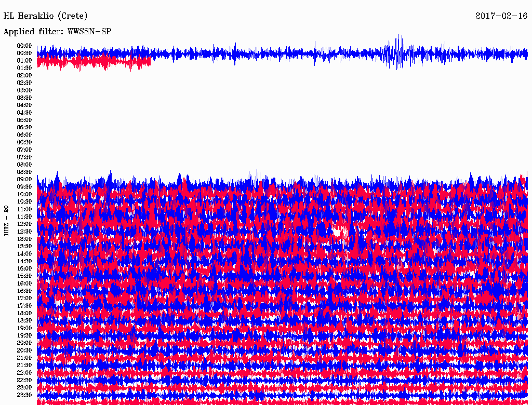This screenshot has width=532, height=405.
Task: Select the 12:00 time row label
Action: tap(24, 224)
